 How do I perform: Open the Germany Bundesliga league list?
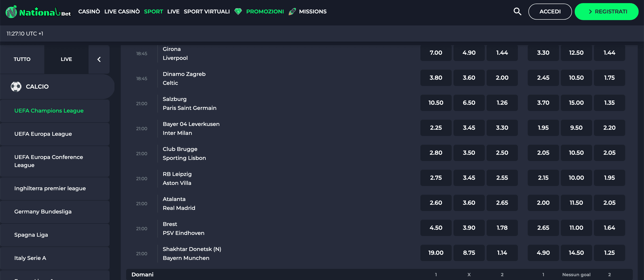point(42,212)
